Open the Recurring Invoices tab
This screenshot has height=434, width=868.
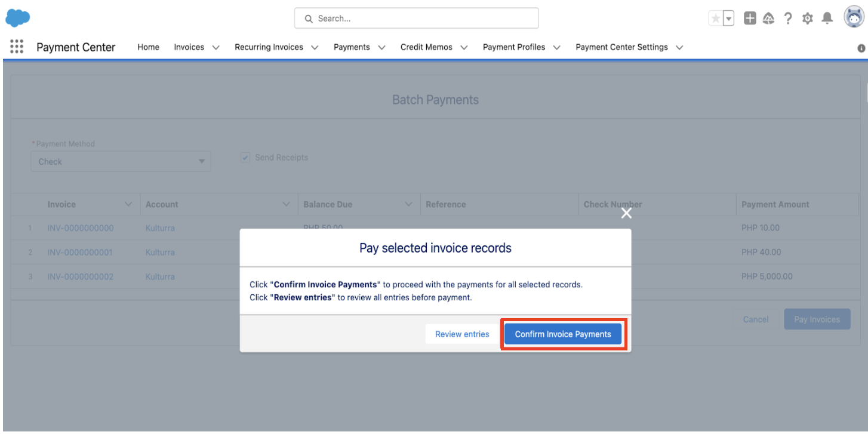pyautogui.click(x=269, y=47)
